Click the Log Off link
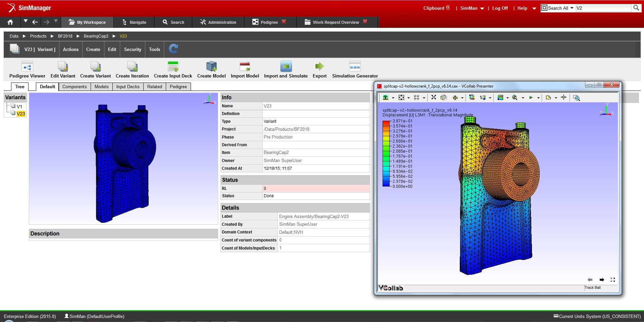The height and width of the screenshot is (322, 644). tap(500, 8)
